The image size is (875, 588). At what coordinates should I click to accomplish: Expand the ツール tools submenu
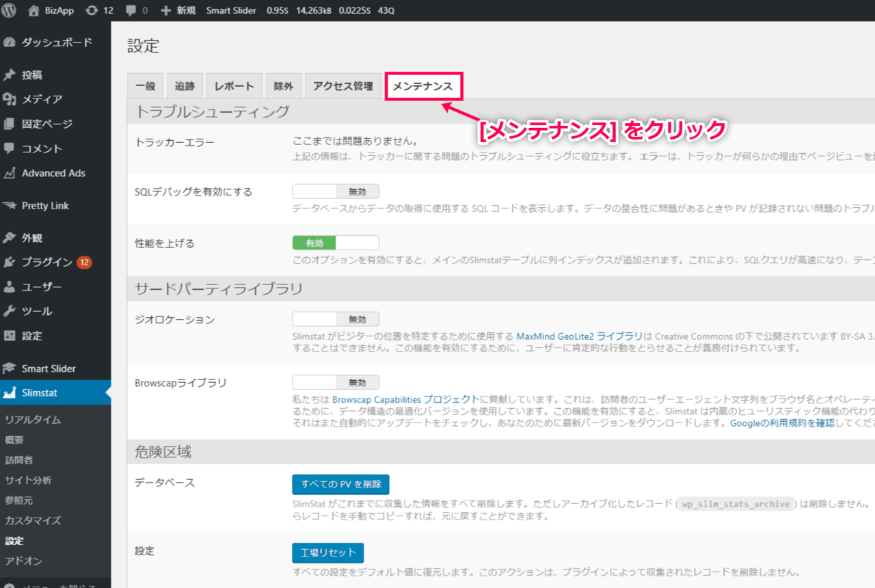tap(37, 311)
